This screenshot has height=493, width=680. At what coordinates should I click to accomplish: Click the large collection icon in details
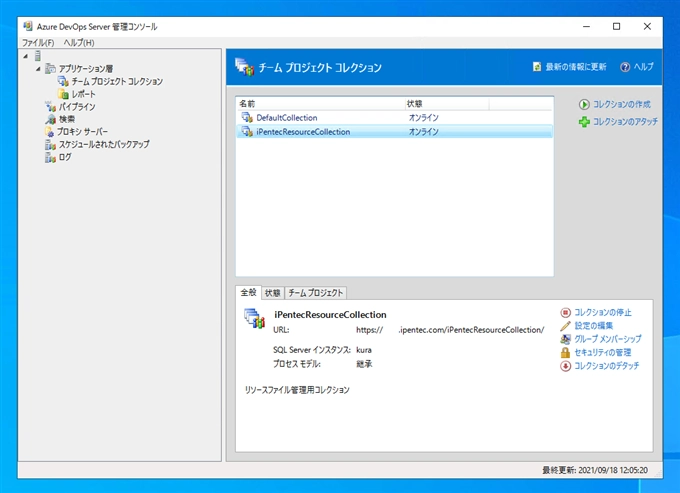(255, 319)
